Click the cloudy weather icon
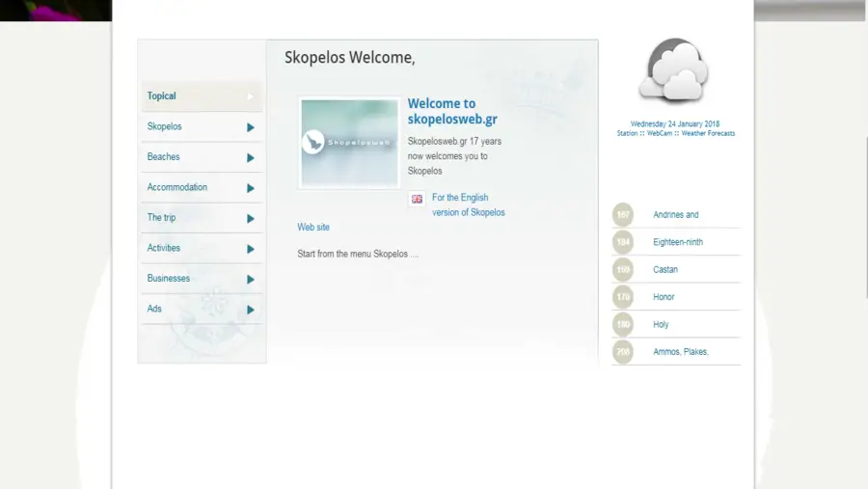Screen dimensions: 868x489 coord(674,70)
